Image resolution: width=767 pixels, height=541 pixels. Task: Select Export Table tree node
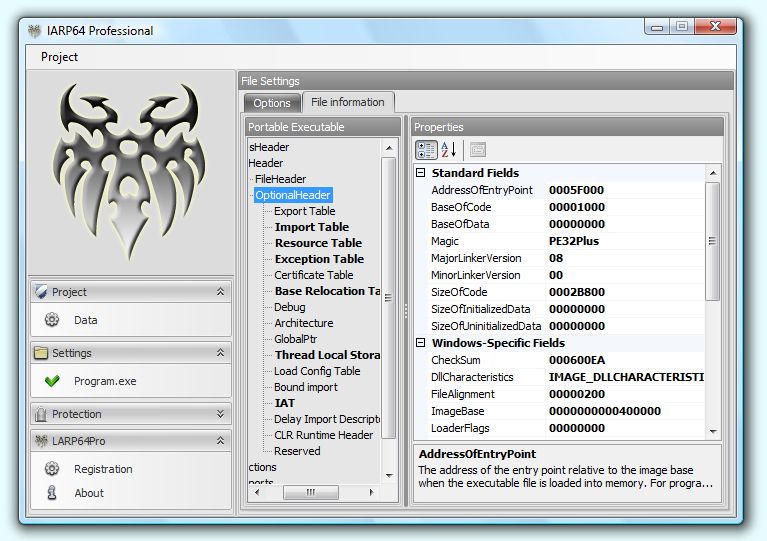[x=304, y=211]
